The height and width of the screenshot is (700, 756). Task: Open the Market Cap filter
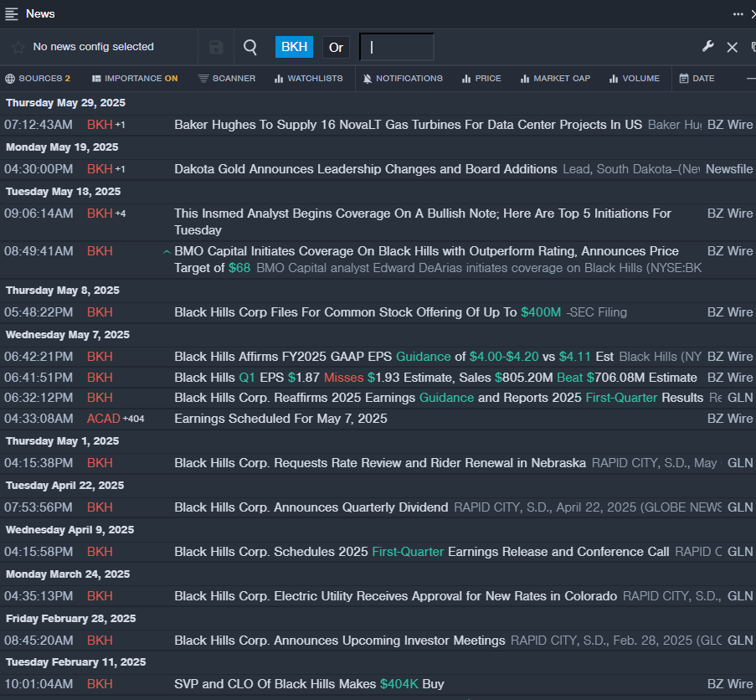tap(555, 79)
